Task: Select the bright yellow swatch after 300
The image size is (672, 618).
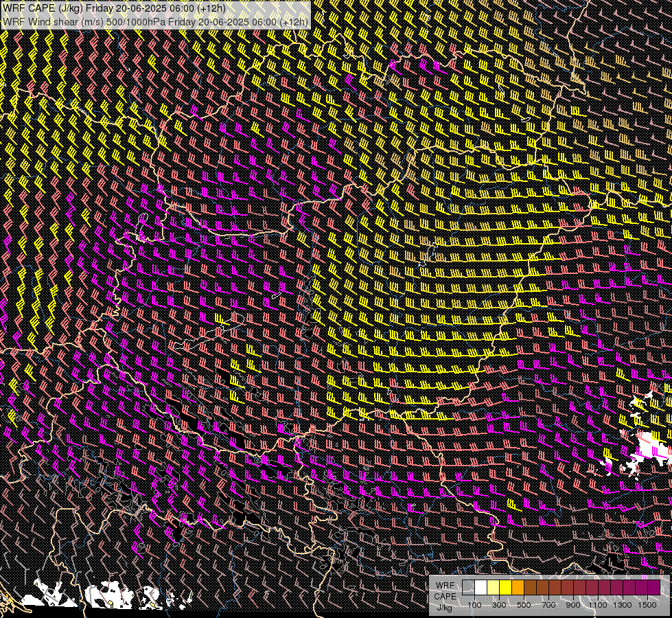Action: coord(506,588)
